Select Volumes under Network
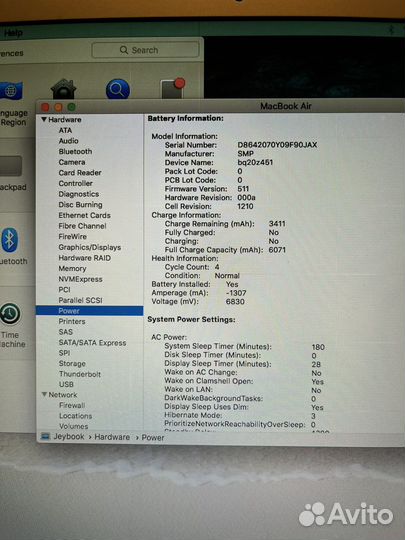 click(x=74, y=426)
